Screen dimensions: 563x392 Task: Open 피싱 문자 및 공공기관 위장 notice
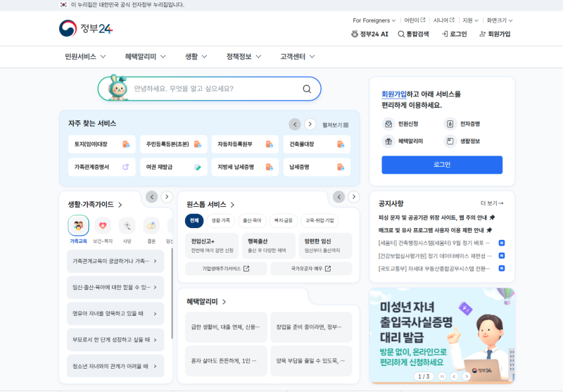(x=436, y=217)
